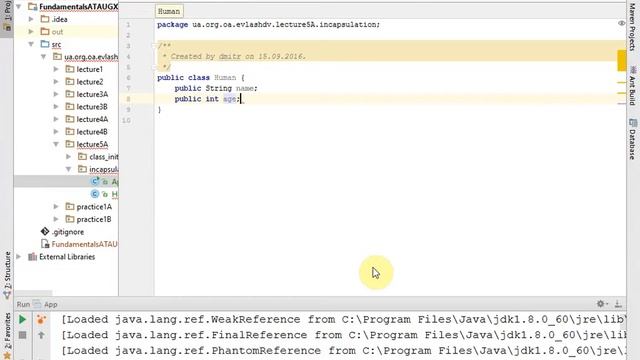Click the 'name' field in line 7
Image resolution: width=640 pixels, height=360 pixels.
point(245,88)
